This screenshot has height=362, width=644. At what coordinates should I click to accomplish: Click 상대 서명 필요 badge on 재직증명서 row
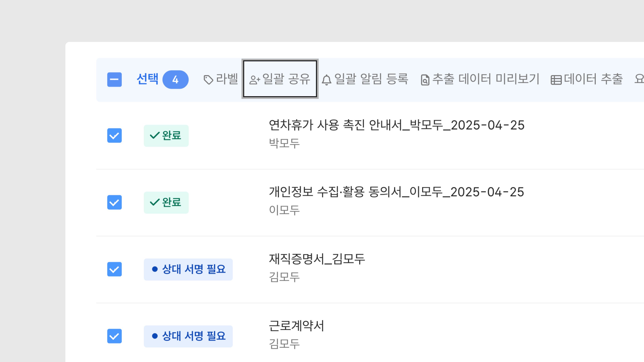pyautogui.click(x=188, y=269)
